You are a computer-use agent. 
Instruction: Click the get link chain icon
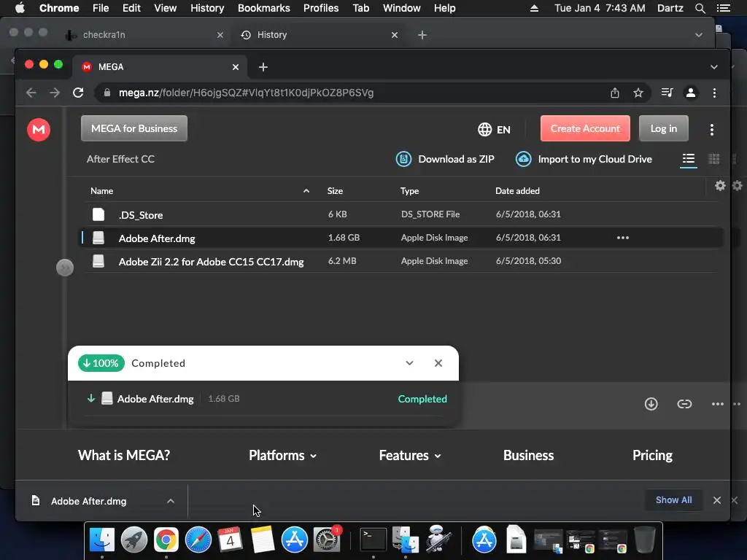684,404
